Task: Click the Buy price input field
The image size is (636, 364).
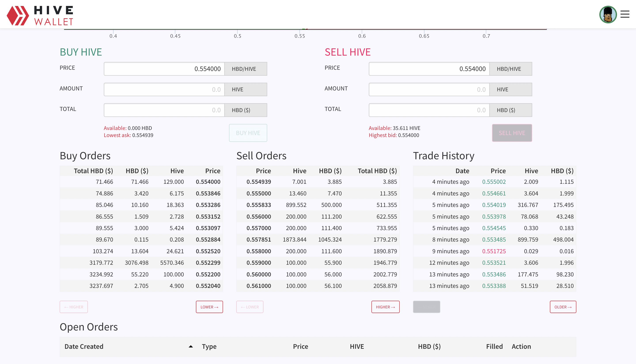Action: 164,69
